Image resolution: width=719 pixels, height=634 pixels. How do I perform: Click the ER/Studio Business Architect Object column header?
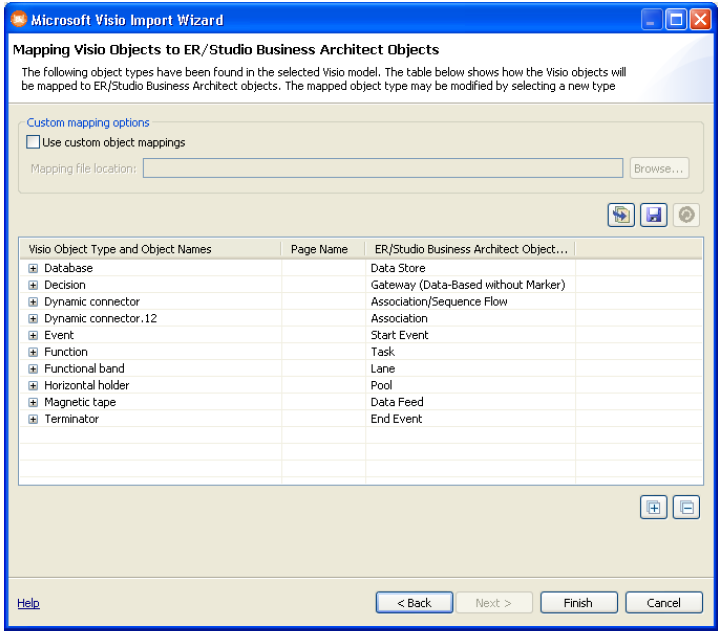(x=471, y=249)
